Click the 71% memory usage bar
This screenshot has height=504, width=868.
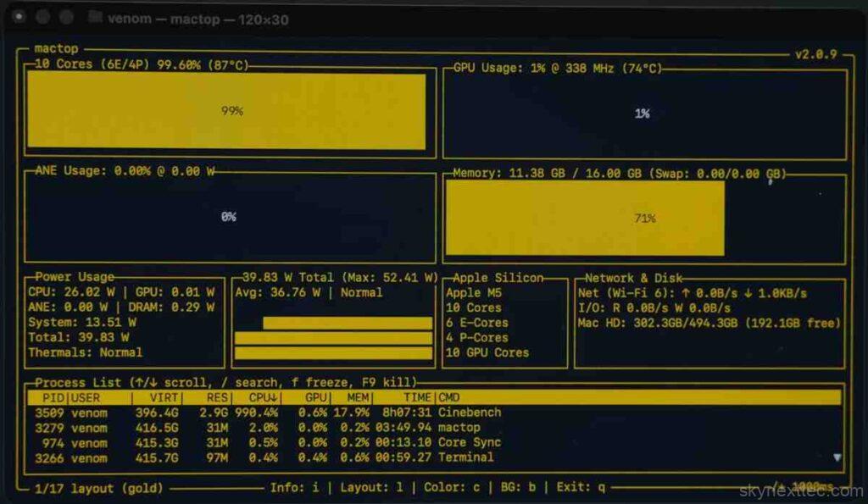(585, 218)
